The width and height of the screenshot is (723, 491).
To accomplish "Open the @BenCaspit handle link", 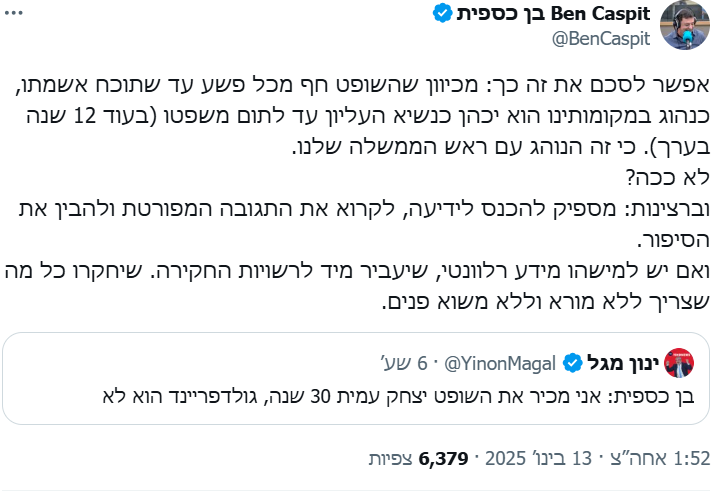I will pyautogui.click(x=599, y=38).
